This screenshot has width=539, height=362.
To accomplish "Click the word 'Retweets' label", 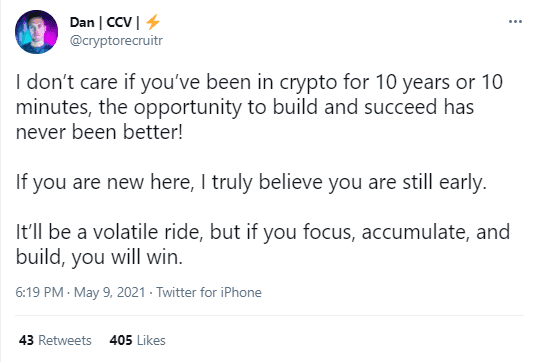I will click(65, 340).
